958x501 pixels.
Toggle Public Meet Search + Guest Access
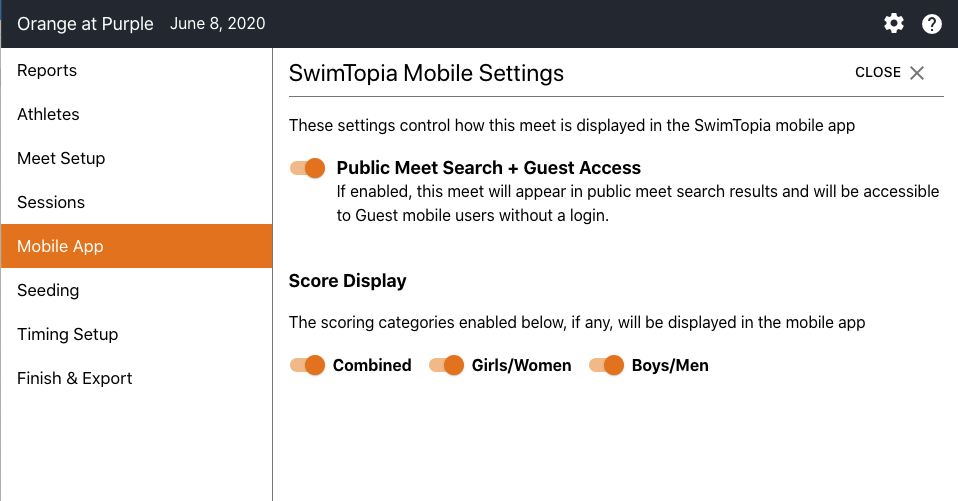click(x=308, y=168)
